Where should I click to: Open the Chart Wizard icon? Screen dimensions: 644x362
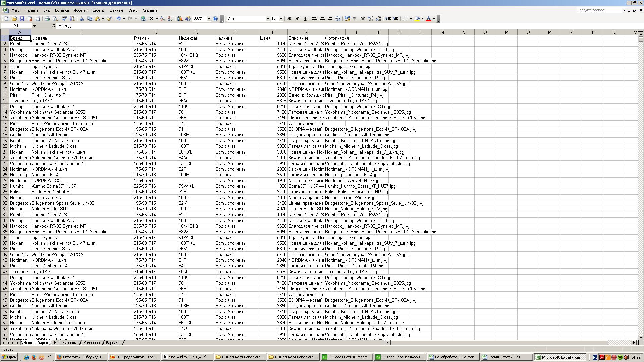pyautogui.click(x=180, y=19)
